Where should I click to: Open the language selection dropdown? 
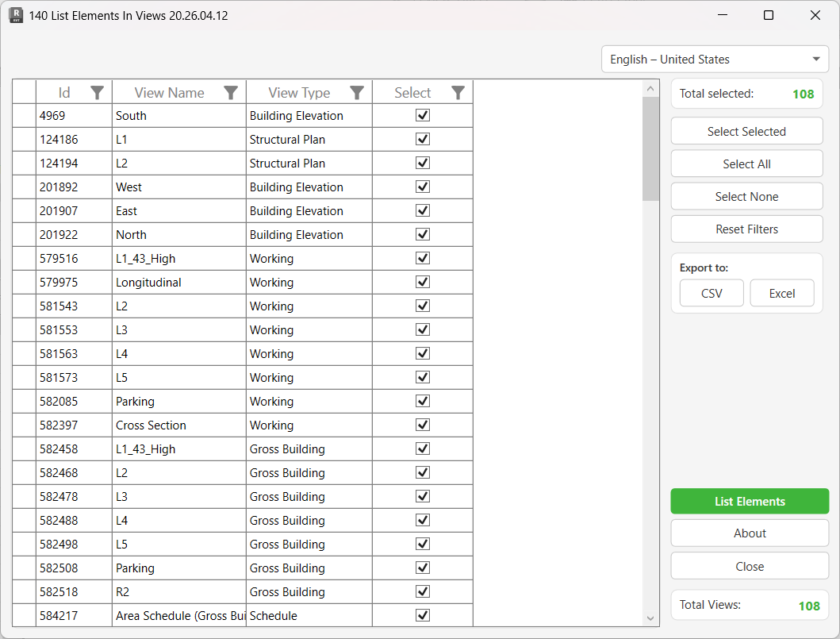[815, 59]
